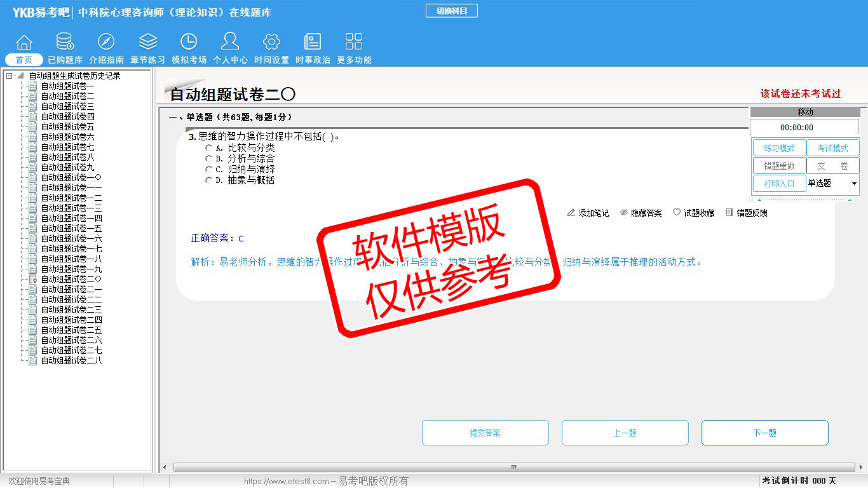The image size is (868, 488).
Task: Click 下一题 to go to next question
Action: pyautogui.click(x=764, y=433)
